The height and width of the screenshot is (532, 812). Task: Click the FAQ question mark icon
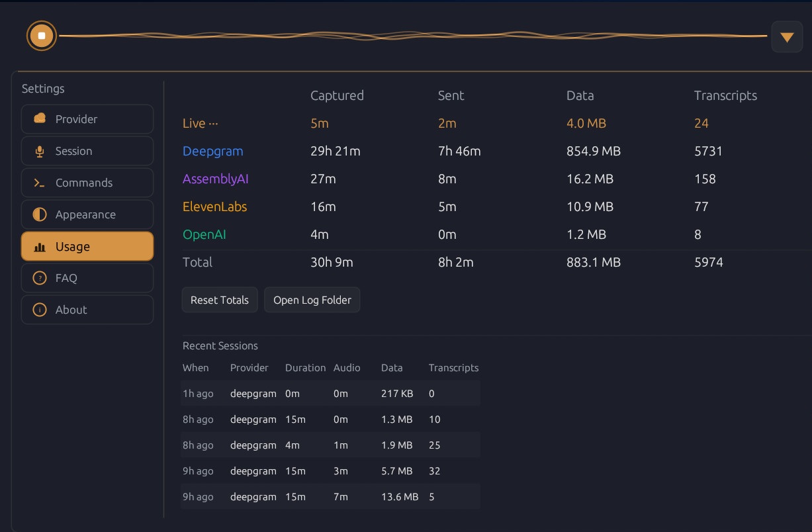point(40,278)
